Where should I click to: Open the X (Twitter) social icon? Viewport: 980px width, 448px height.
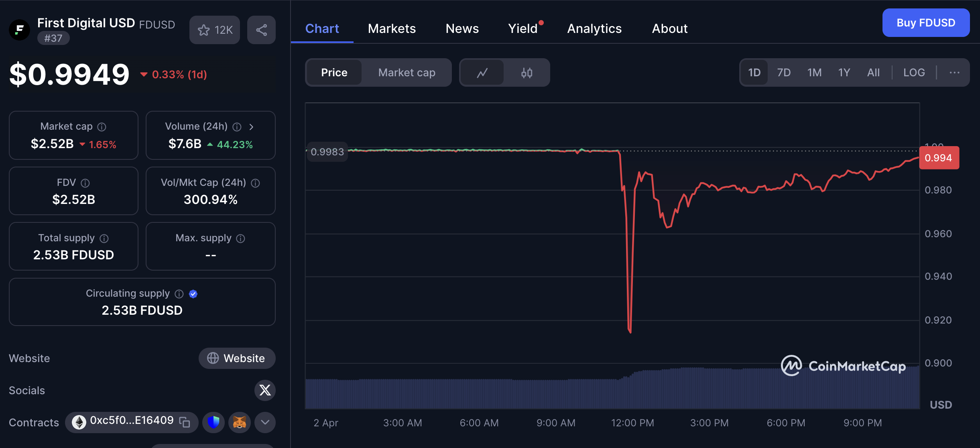pos(265,390)
